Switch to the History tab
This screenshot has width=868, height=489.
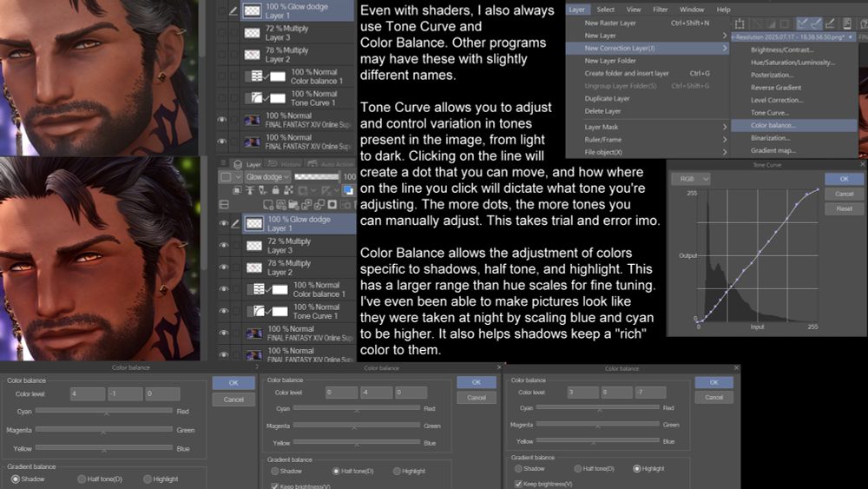285,164
